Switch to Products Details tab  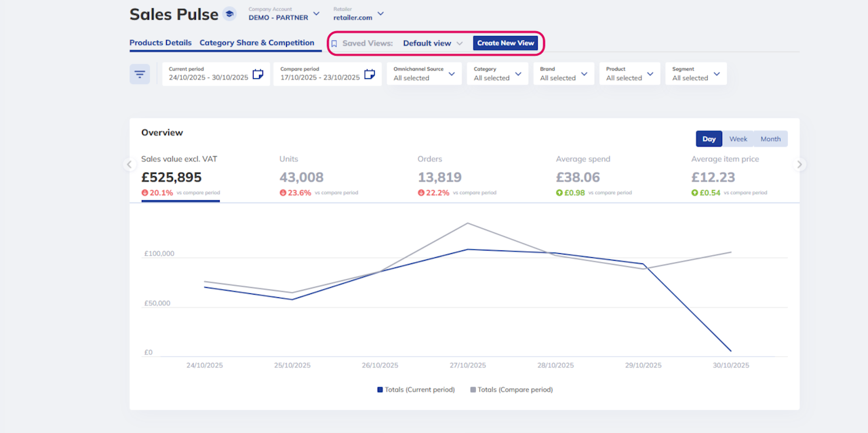click(x=161, y=43)
